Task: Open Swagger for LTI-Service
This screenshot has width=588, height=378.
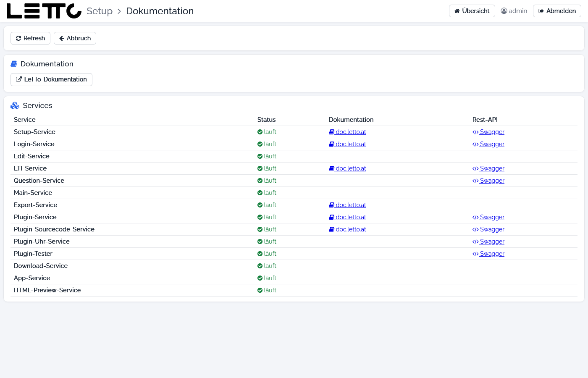Action: pos(488,168)
